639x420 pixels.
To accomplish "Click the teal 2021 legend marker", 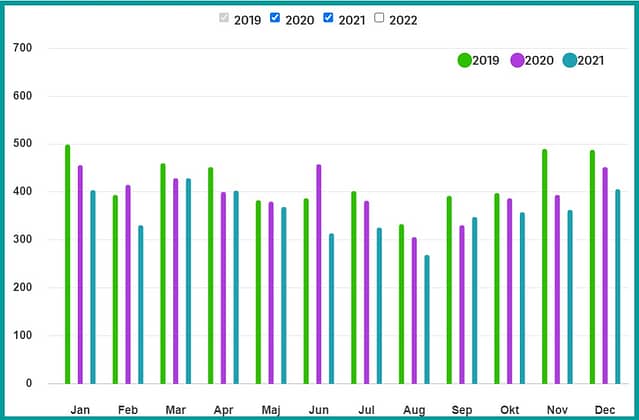I will [570, 60].
